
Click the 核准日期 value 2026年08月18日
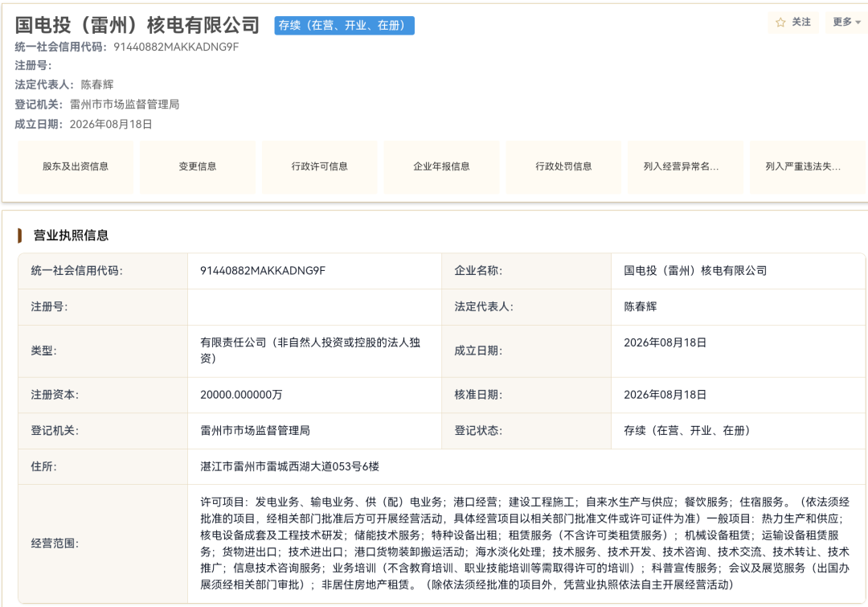pos(665,395)
